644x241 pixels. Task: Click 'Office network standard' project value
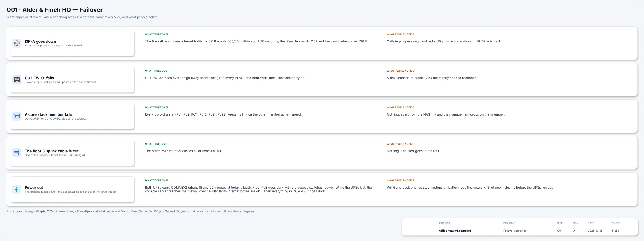click(x=455, y=231)
